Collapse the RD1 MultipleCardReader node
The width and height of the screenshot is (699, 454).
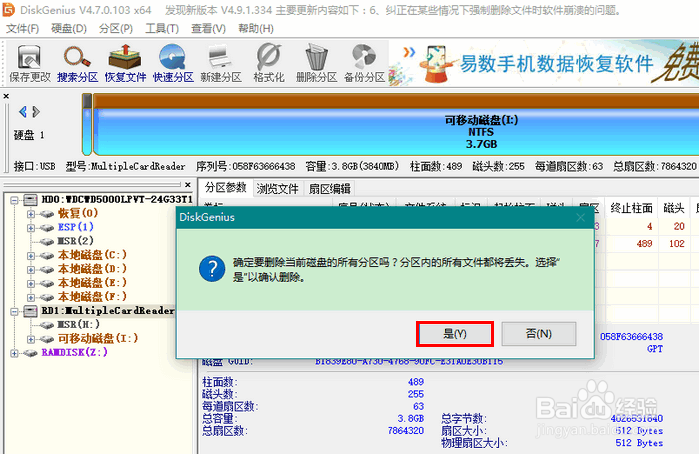[14, 311]
